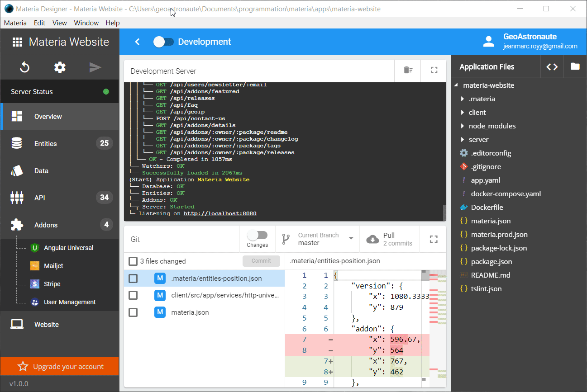
Task: Open the View menu
Action: click(59, 23)
